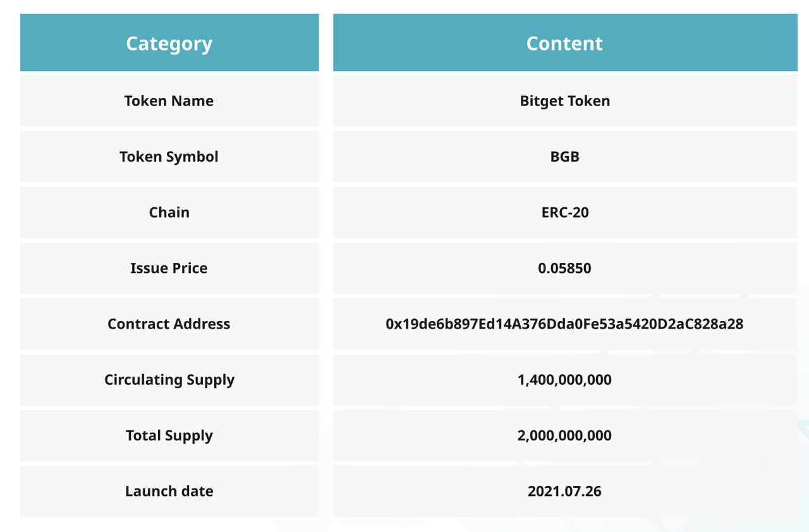Viewport: 809px width, 532px height.
Task: Click the 2,000,000,000 total supply value
Action: point(564,435)
